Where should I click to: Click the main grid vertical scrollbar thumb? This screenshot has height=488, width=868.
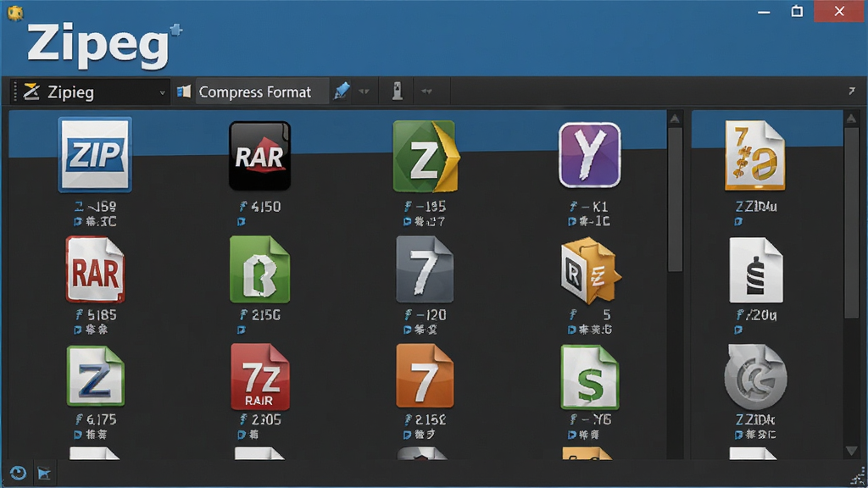point(675,200)
